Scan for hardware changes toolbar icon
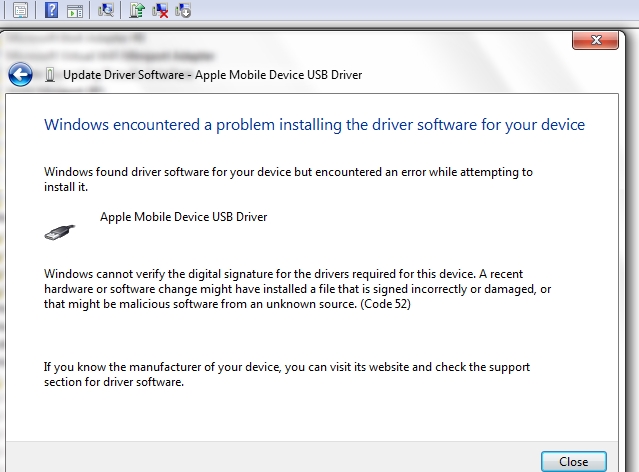 click(x=106, y=10)
